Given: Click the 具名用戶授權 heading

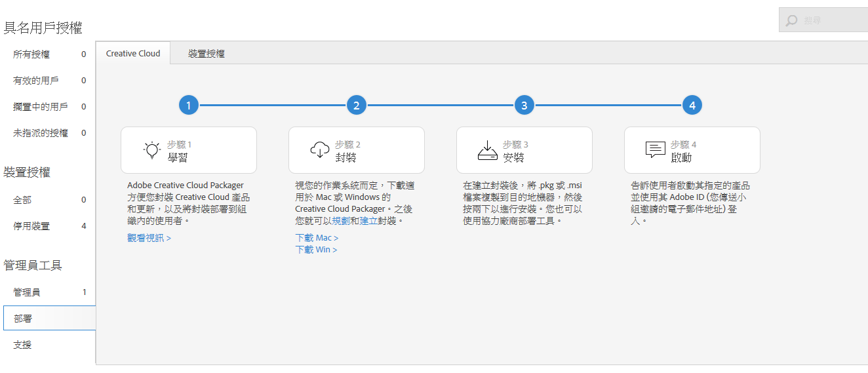Looking at the screenshot, I should coord(43,28).
